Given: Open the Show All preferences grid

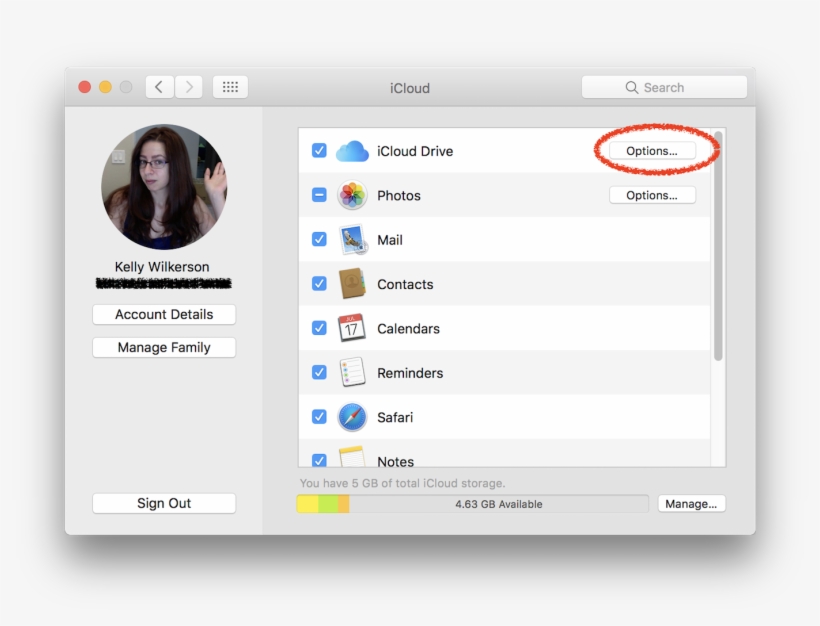Looking at the screenshot, I should click(x=230, y=86).
